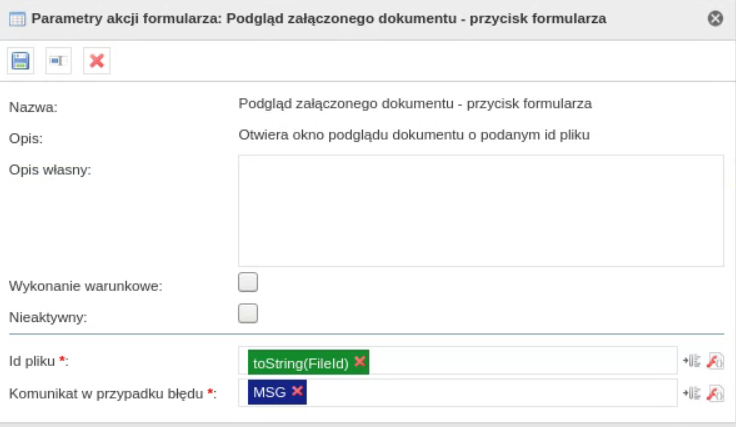Click the table icon in the title bar

[17, 19]
